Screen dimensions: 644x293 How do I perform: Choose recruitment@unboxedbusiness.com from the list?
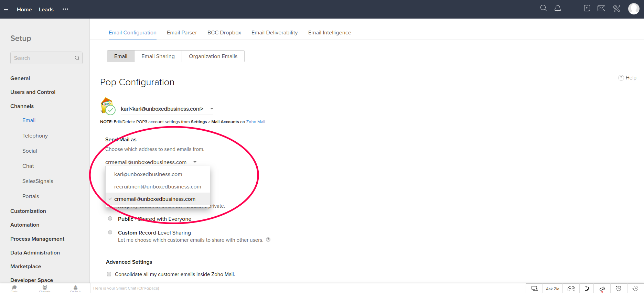coord(158,187)
